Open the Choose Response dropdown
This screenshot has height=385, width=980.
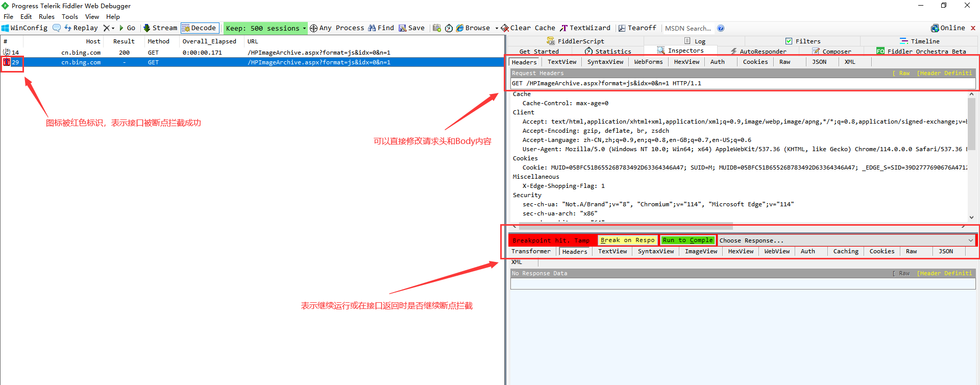(x=846, y=240)
